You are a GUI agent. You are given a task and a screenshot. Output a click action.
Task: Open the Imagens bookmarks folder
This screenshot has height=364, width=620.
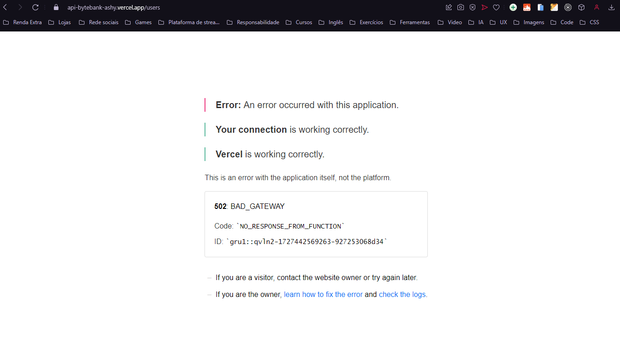pyautogui.click(x=529, y=22)
